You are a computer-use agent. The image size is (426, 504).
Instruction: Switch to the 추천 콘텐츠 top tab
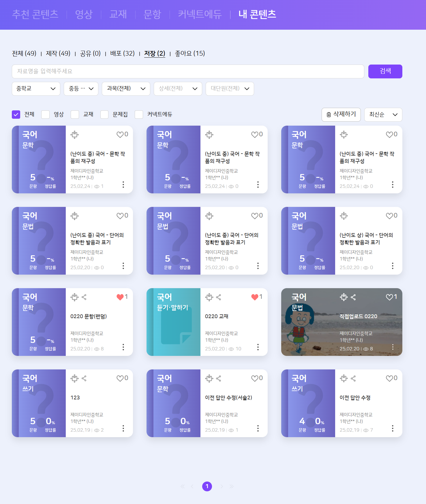[x=35, y=14]
